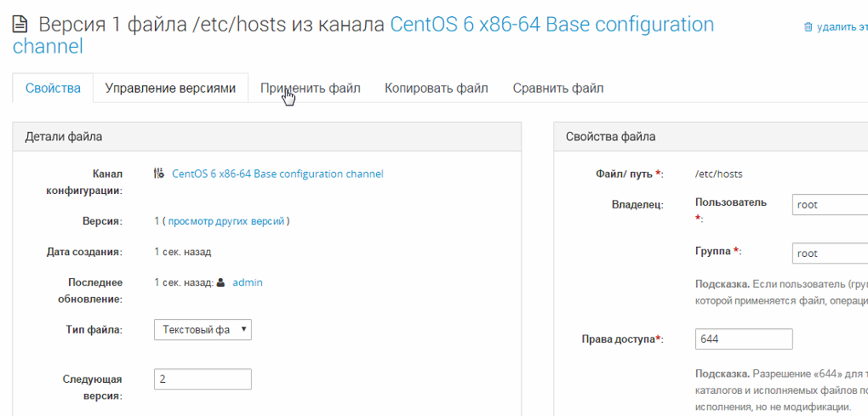Screen dimensions: 868x416
Task: Click the Пользователь owner input field
Action: point(829,204)
